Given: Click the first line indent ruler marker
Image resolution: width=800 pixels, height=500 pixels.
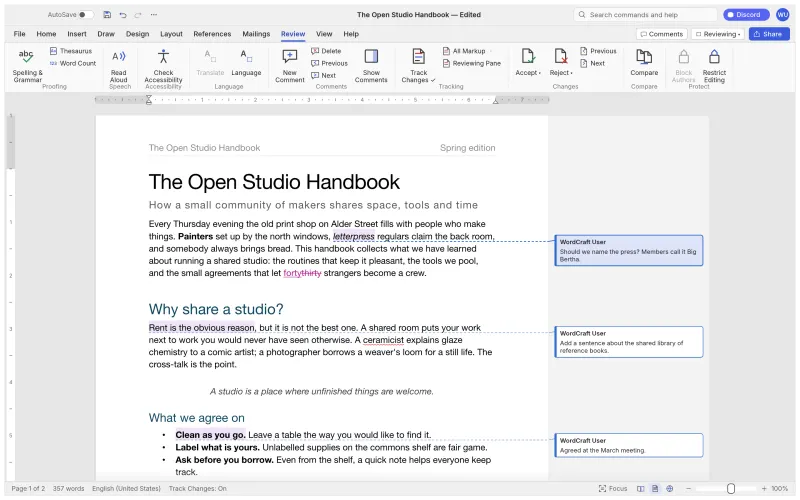Looking at the screenshot, I should [x=148, y=97].
